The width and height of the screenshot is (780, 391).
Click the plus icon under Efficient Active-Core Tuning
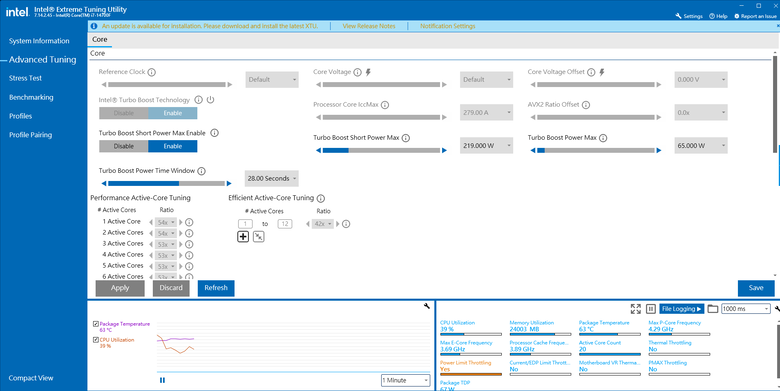(243, 237)
